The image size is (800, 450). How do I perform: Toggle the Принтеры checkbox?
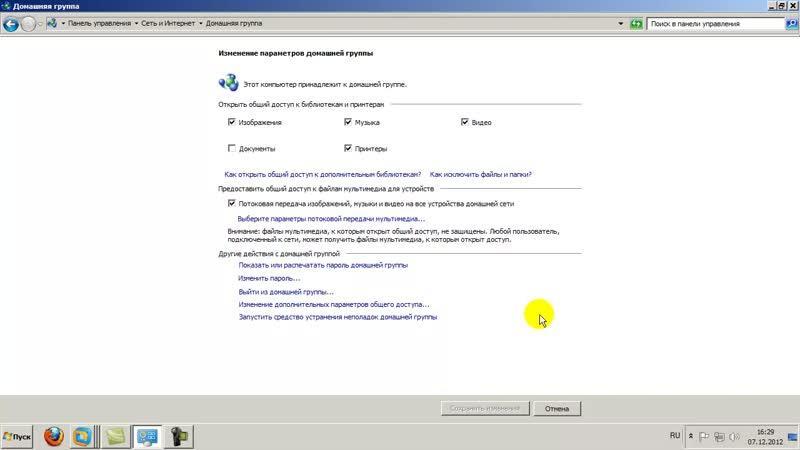[x=348, y=149]
